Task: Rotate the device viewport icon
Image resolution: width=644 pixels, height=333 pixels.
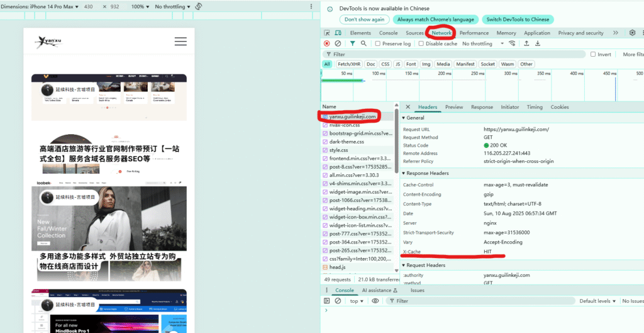Action: click(198, 6)
